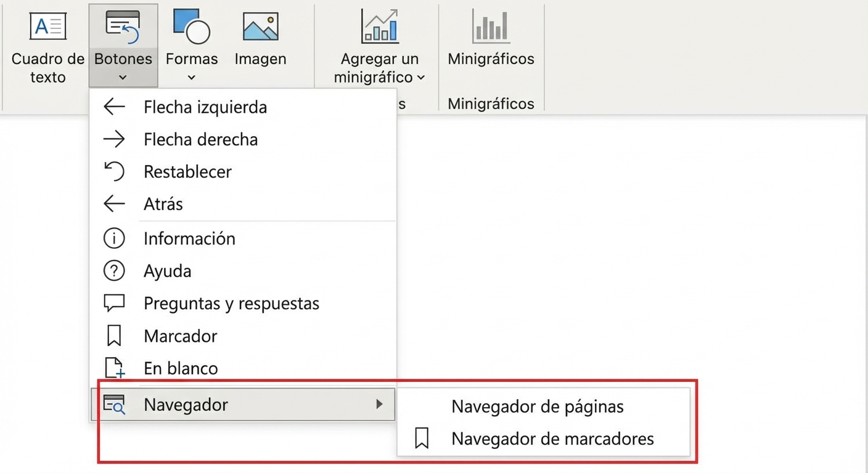The width and height of the screenshot is (868, 473).
Task: Click the undo icon beside Restablecer
Action: [x=114, y=171]
